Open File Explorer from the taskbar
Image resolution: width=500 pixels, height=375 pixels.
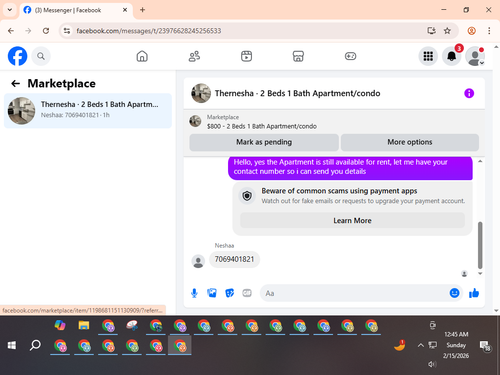(x=84, y=325)
